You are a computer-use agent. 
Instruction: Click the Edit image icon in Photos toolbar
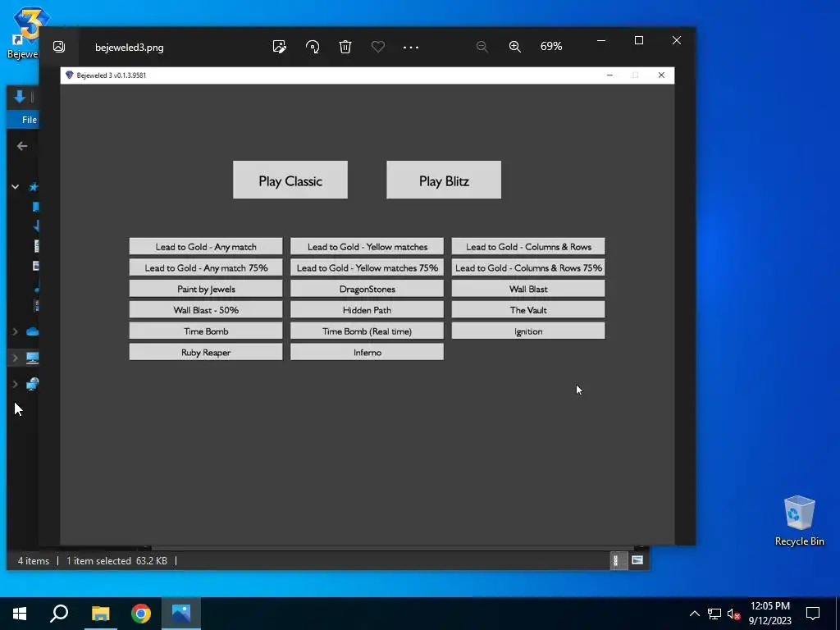tap(279, 47)
